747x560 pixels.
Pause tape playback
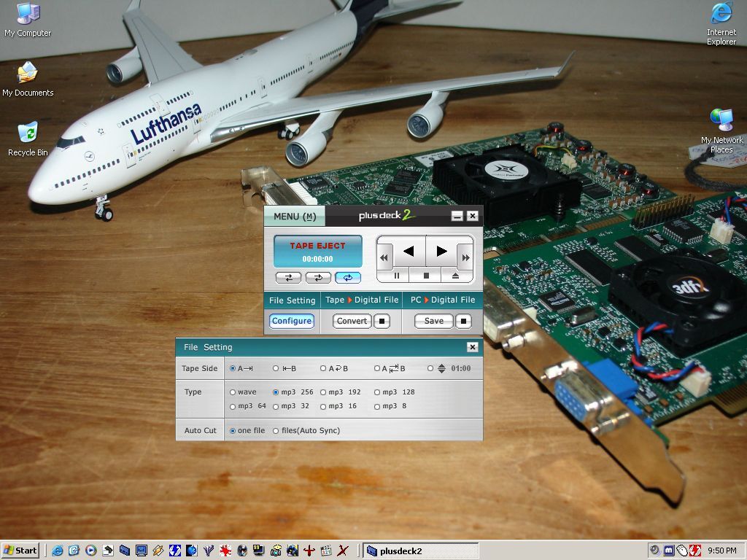[x=396, y=275]
